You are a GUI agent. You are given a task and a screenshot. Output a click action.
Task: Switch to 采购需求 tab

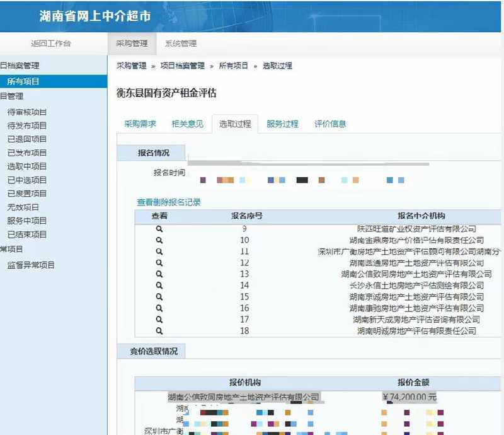140,124
